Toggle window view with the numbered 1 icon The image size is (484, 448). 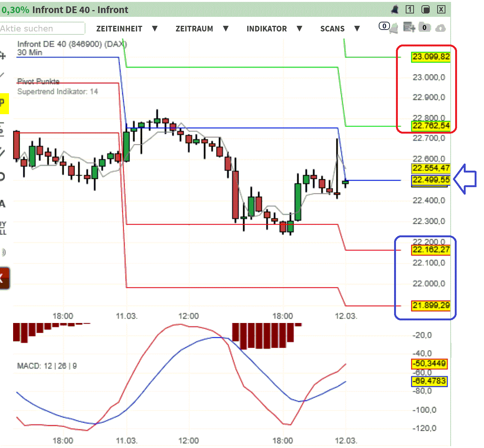pyautogui.click(x=409, y=9)
